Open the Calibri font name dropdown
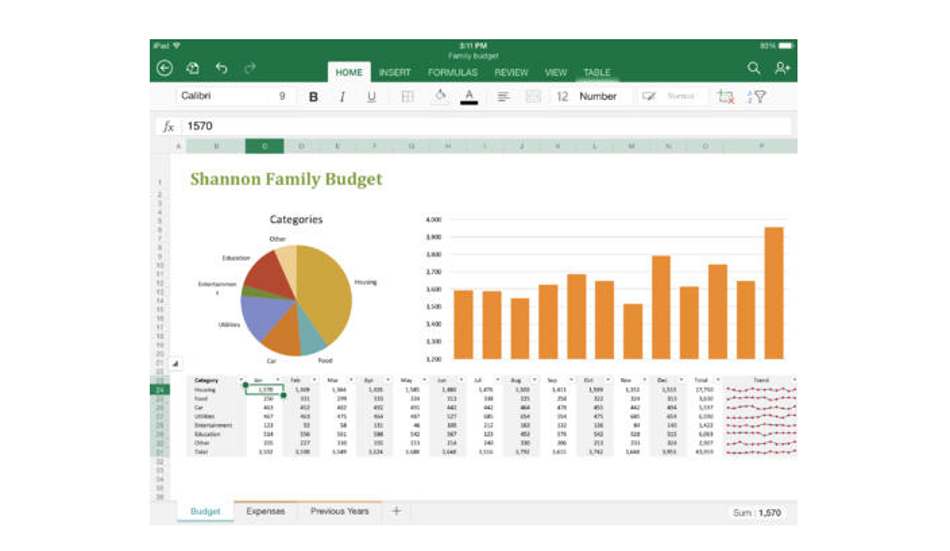Viewport: 950px width, 551px height. click(196, 96)
